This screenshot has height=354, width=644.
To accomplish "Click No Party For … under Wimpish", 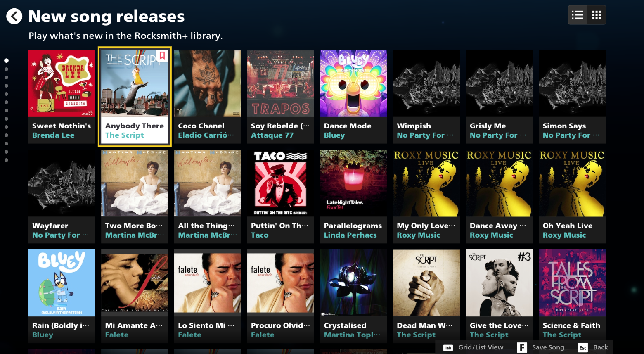I will coord(425,135).
